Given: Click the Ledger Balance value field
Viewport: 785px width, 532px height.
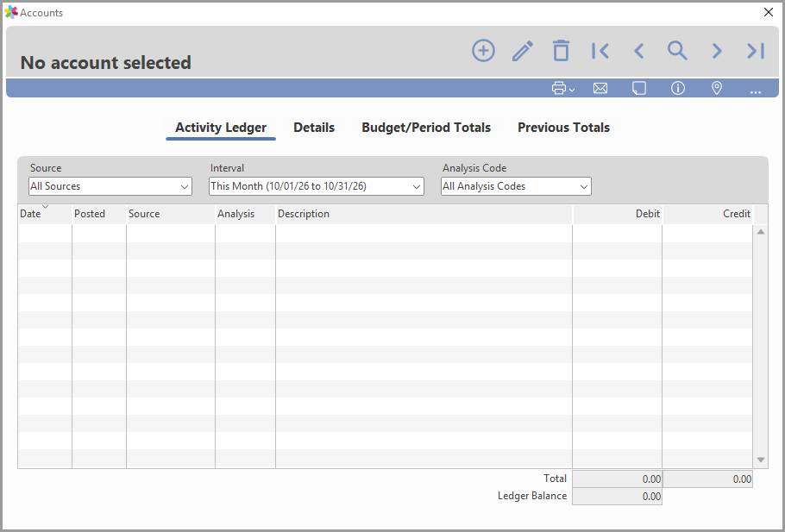Looking at the screenshot, I should coord(618,497).
